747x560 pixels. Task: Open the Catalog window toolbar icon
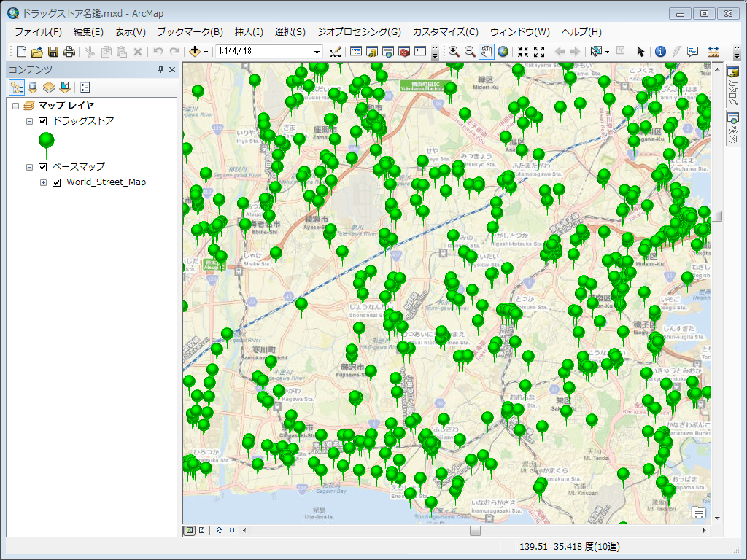[x=372, y=52]
